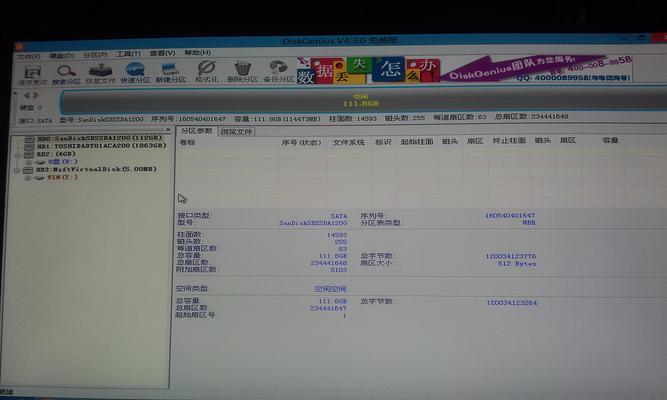This screenshot has height=400, width=667.
Task: Click the U盘 (U:) volume icon in tree
Action: click(40, 162)
